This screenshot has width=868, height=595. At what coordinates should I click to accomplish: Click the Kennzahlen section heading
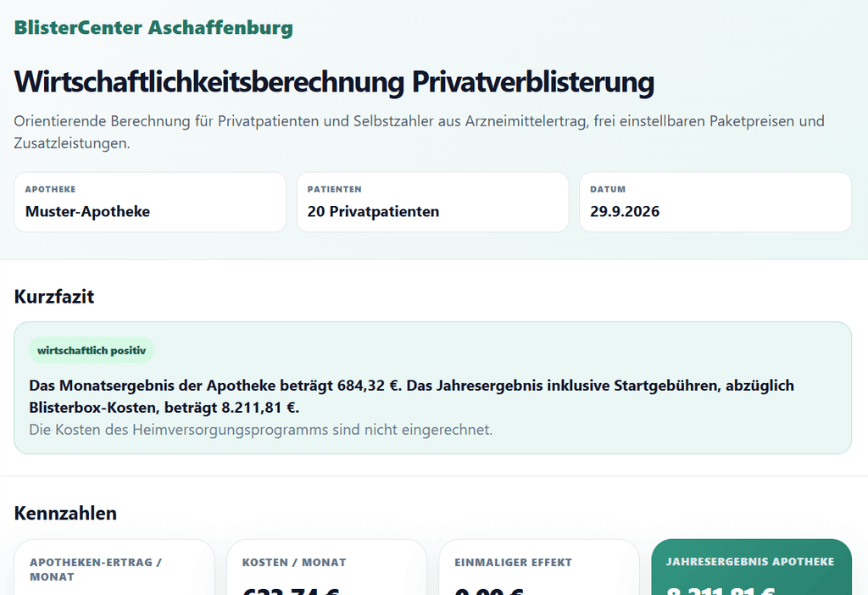tap(65, 513)
